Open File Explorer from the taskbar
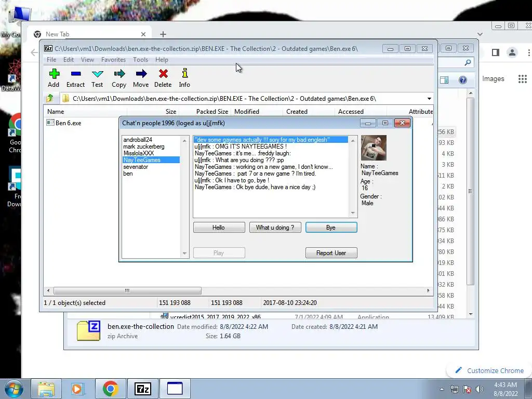This screenshot has height=399, width=532. pyautogui.click(x=46, y=389)
